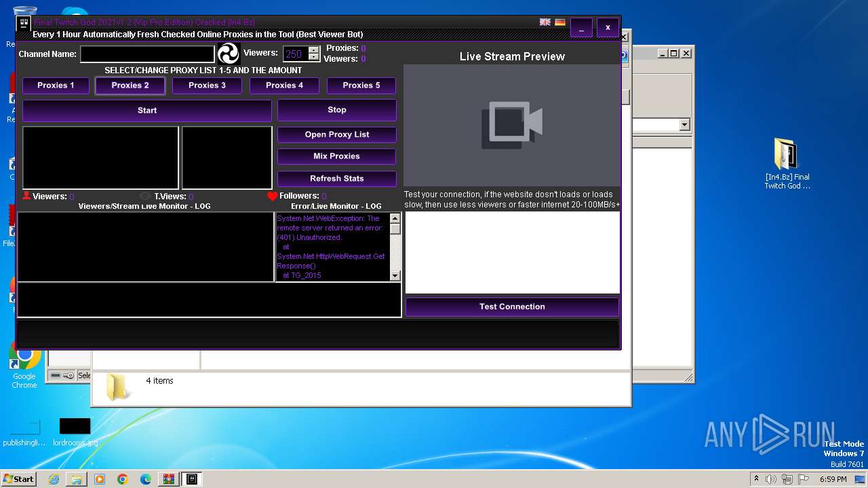Viewport: 868px width, 488px height.
Task: Click Refresh Stats
Action: (337, 178)
